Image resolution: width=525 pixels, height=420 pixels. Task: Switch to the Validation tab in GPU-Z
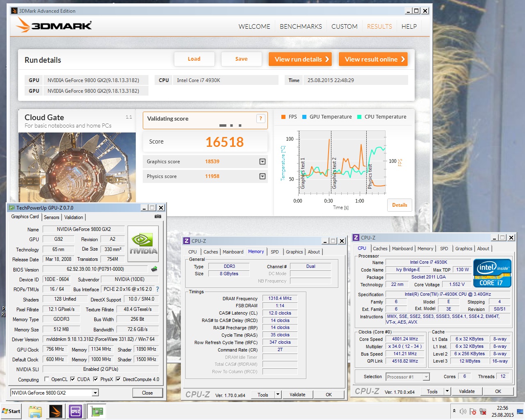(x=73, y=217)
